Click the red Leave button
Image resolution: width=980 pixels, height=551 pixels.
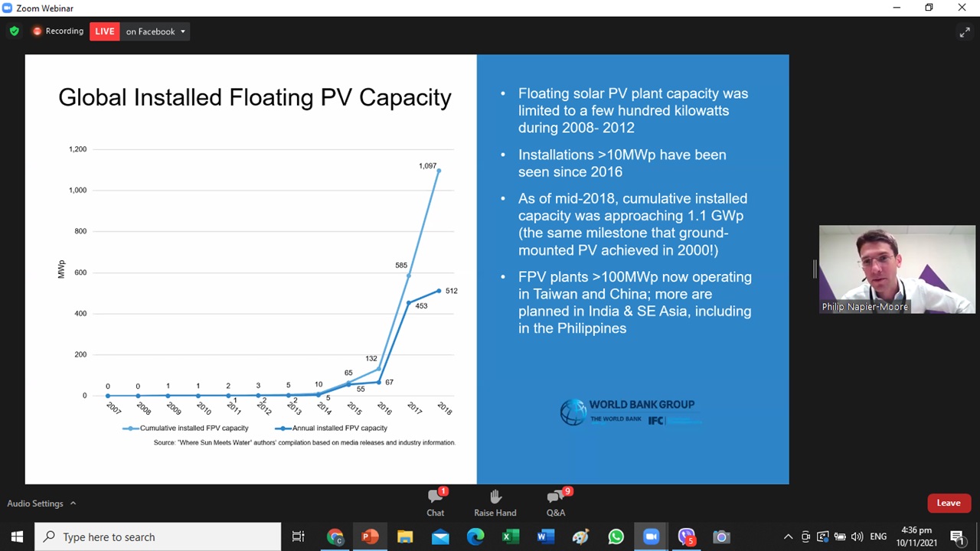[948, 503]
